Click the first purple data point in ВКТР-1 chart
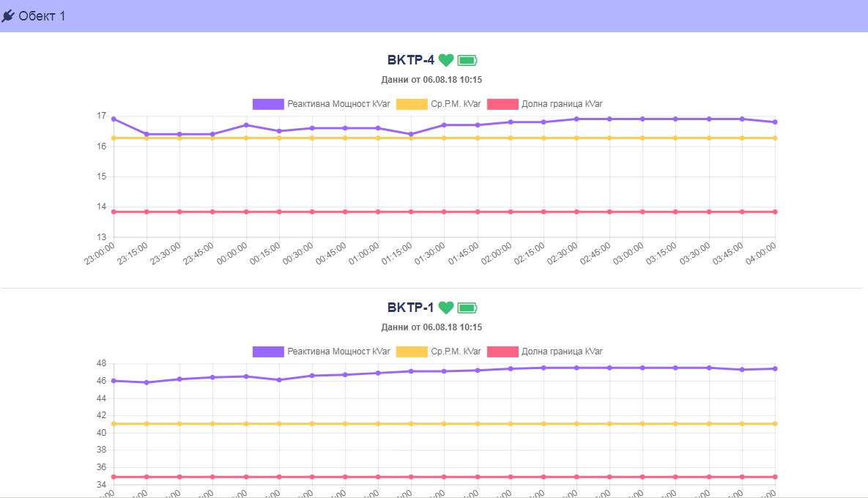868x498 pixels. (114, 381)
